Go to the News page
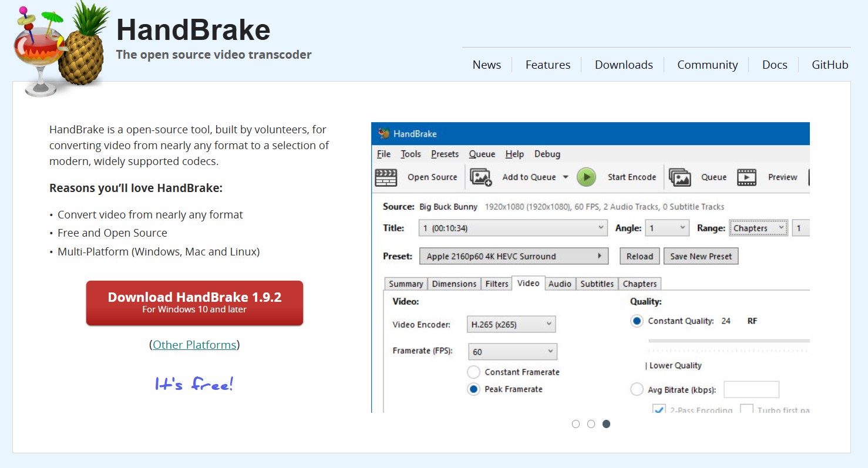 pyautogui.click(x=487, y=65)
